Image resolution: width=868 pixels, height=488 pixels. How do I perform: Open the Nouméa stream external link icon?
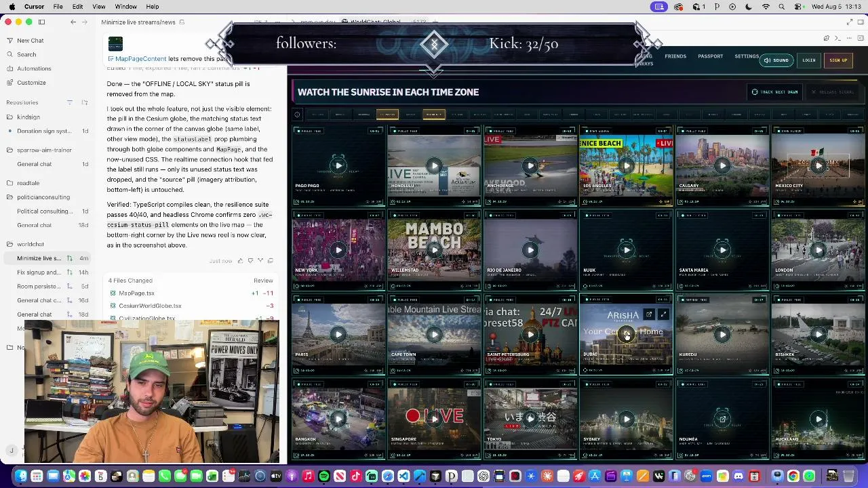click(x=722, y=419)
